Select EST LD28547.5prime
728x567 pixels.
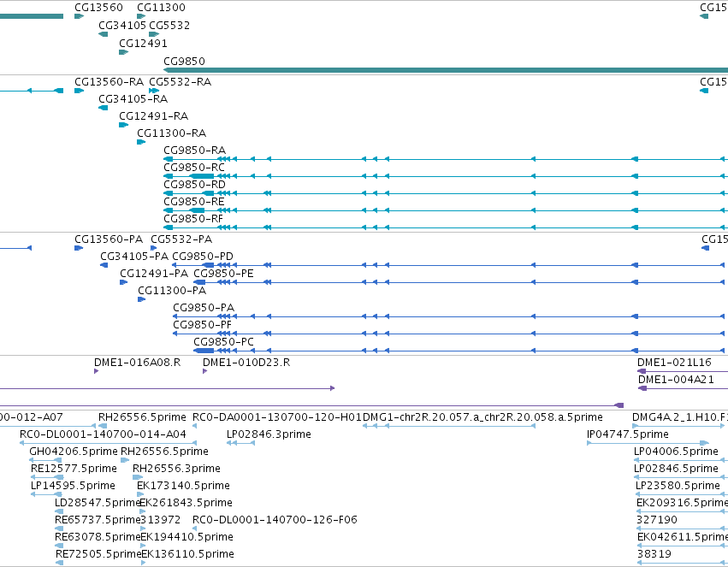click(x=98, y=504)
